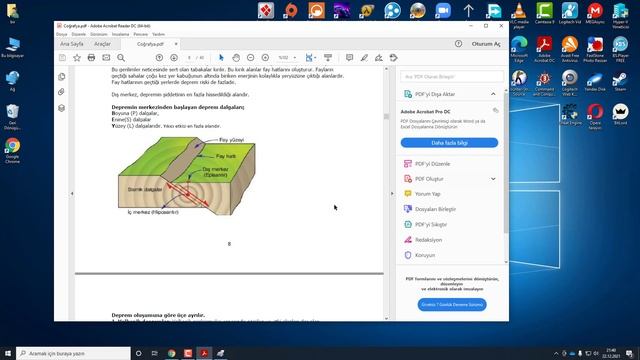This screenshot has height=360, width=640.
Task: Open VLC media player desktop icon
Action: [519, 15]
